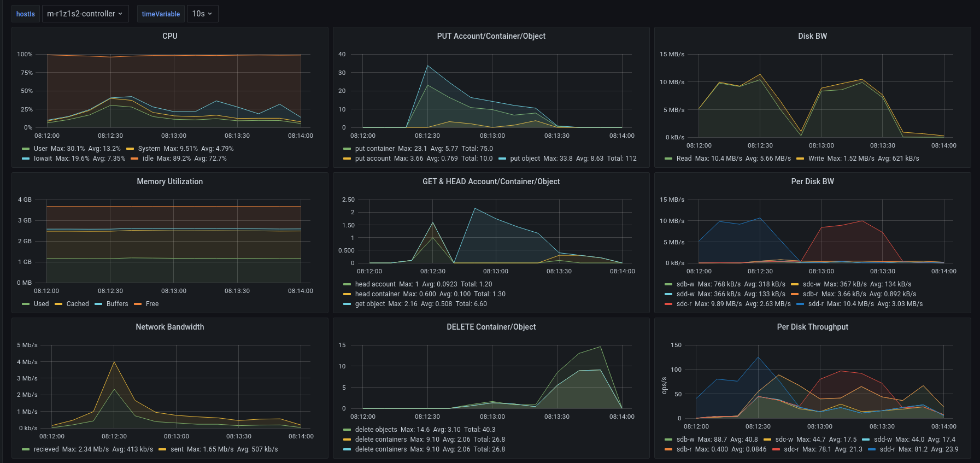Image resolution: width=980 pixels, height=463 pixels.
Task: Select the Free legend entry in Memory Utilization
Action: pyautogui.click(x=152, y=304)
